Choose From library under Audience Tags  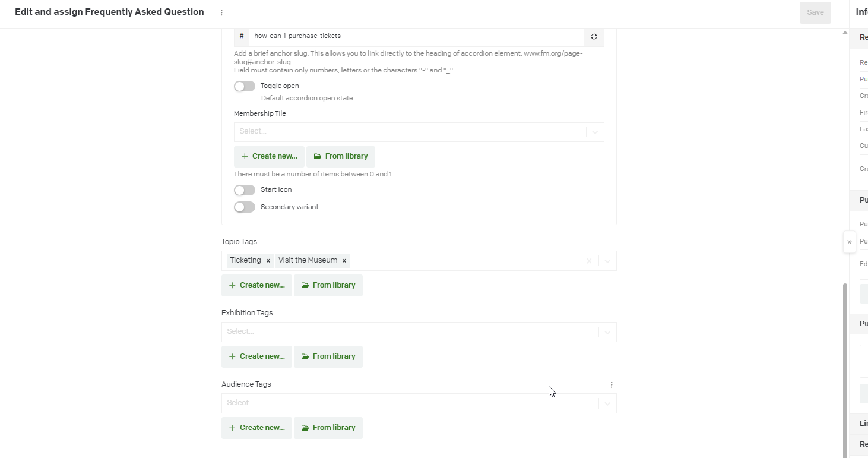[x=328, y=428]
